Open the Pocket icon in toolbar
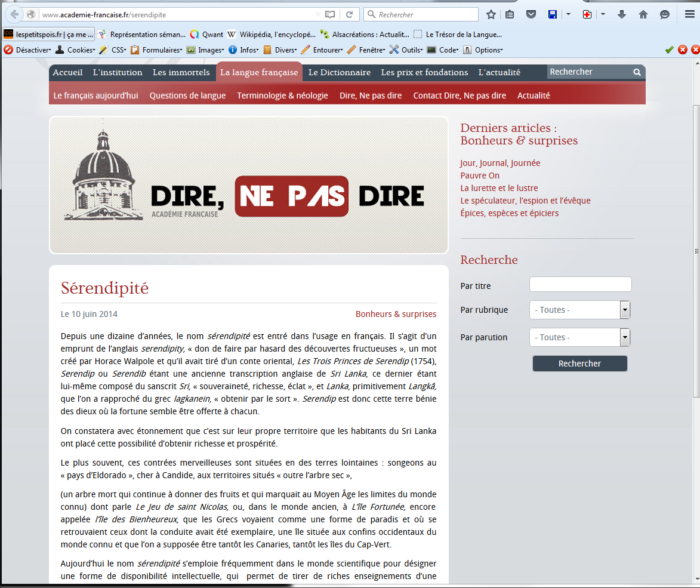This screenshot has height=588, width=700. click(531, 14)
